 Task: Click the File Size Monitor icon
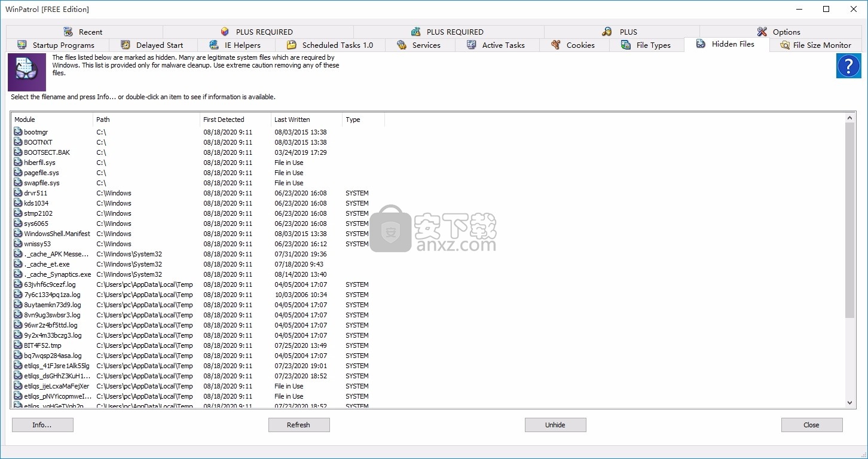784,45
